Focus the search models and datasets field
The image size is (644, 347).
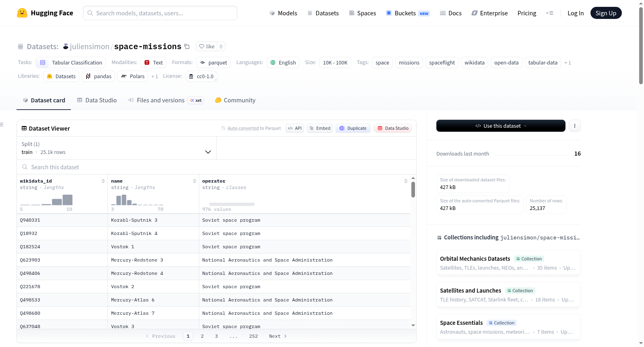click(160, 13)
